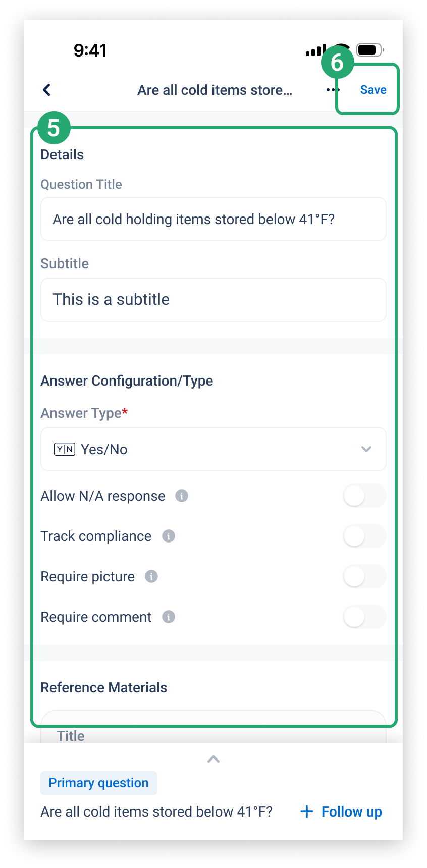The image size is (427, 868).
Task: Click info icon beside Require picture
Action: point(151,576)
